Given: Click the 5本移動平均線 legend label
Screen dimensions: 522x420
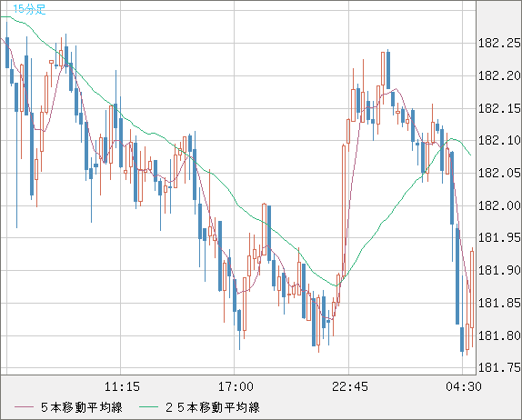Looking at the screenshot, I should [x=82, y=407].
